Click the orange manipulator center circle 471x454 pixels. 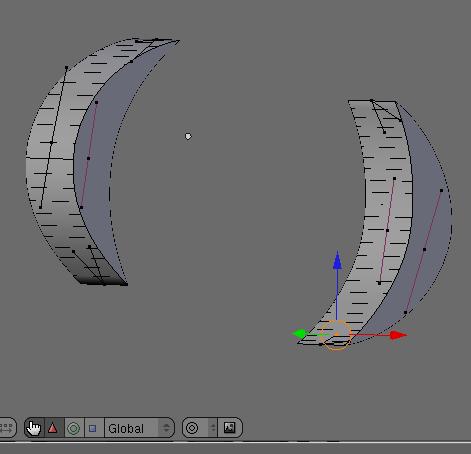click(336, 335)
